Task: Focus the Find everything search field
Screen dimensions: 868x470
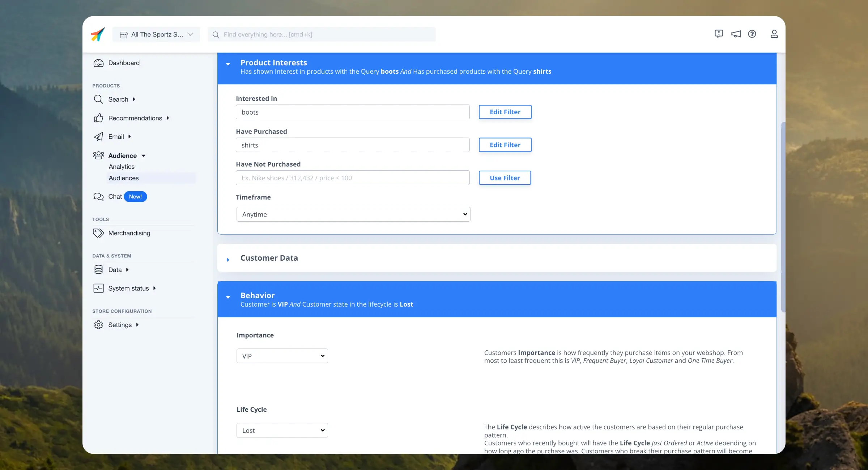Action: [322, 34]
